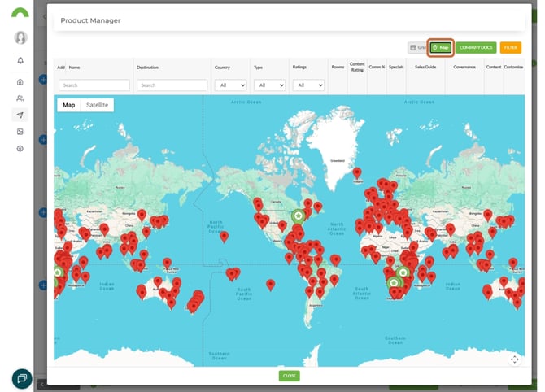Image resolution: width=545 pixels, height=392 pixels.
Task: Click the Destination column header
Action: [147, 68]
